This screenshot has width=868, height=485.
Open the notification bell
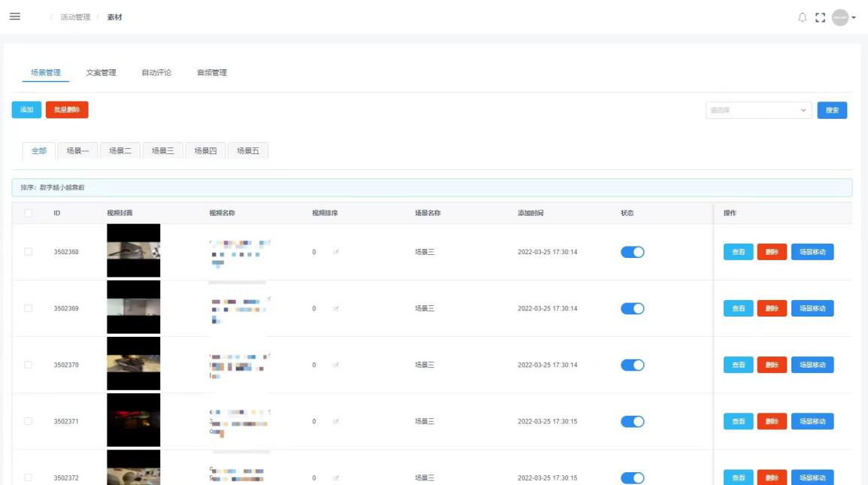802,17
